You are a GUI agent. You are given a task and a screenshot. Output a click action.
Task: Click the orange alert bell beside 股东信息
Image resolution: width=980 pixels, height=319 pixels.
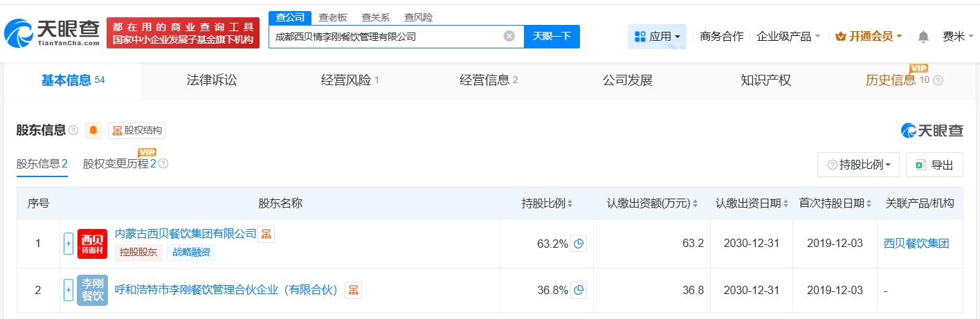[93, 130]
